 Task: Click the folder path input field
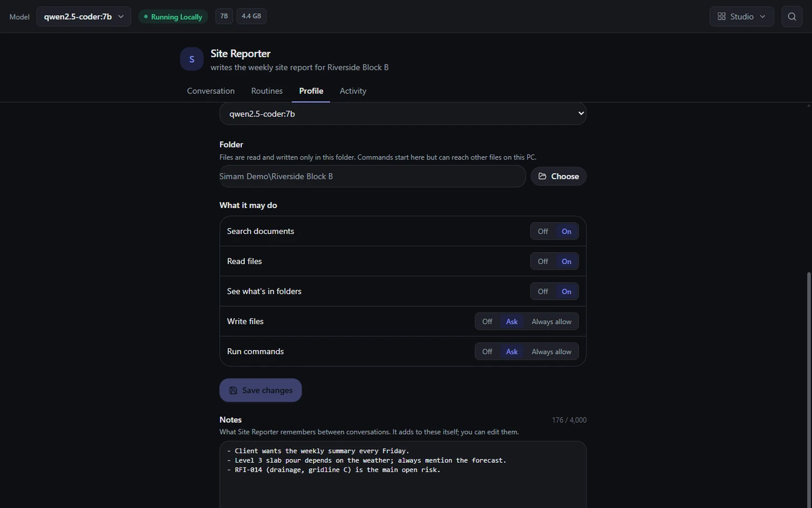coord(372,176)
